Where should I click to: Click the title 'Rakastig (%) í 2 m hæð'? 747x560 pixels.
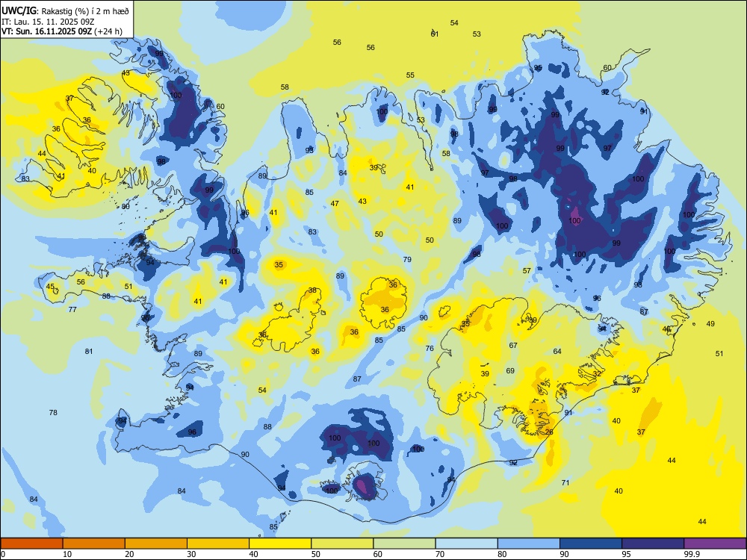85,10
